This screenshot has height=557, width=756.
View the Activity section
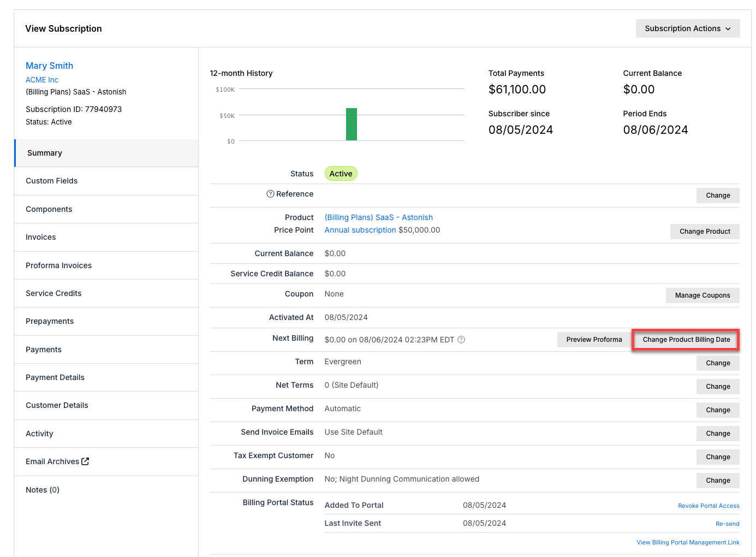(x=106, y=434)
